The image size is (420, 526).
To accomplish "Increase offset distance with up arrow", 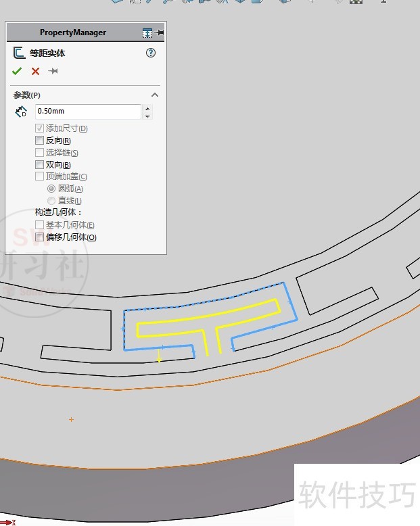I will 147,108.
